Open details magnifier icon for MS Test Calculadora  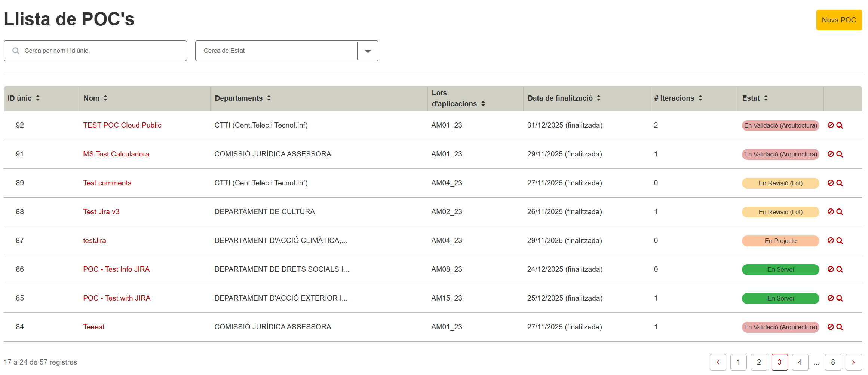tap(840, 154)
